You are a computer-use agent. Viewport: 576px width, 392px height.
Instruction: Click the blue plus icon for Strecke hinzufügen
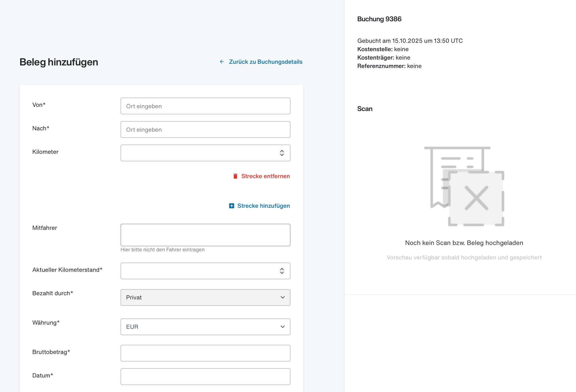[x=232, y=206]
